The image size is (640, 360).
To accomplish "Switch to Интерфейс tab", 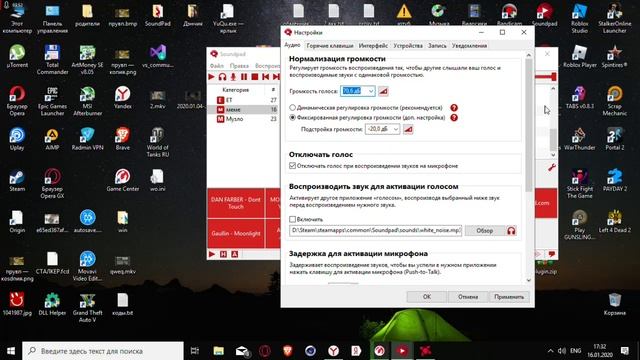I will 373,46.
